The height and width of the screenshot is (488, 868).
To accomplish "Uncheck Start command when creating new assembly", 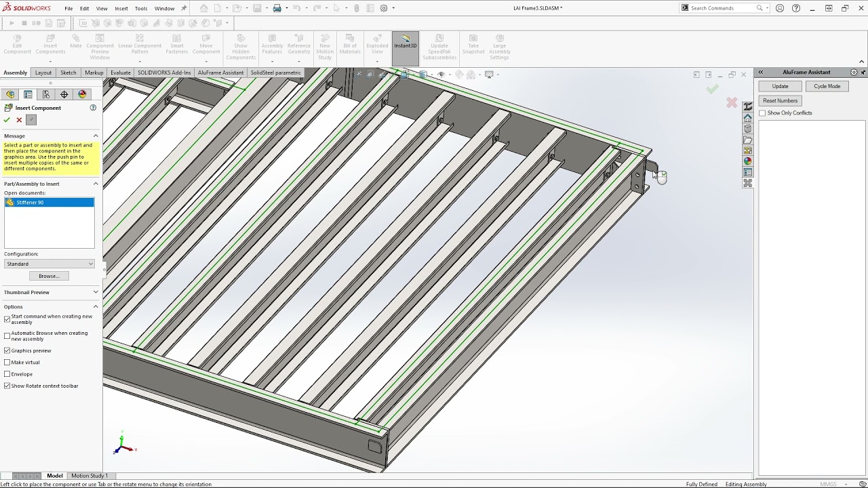I will click(7, 319).
